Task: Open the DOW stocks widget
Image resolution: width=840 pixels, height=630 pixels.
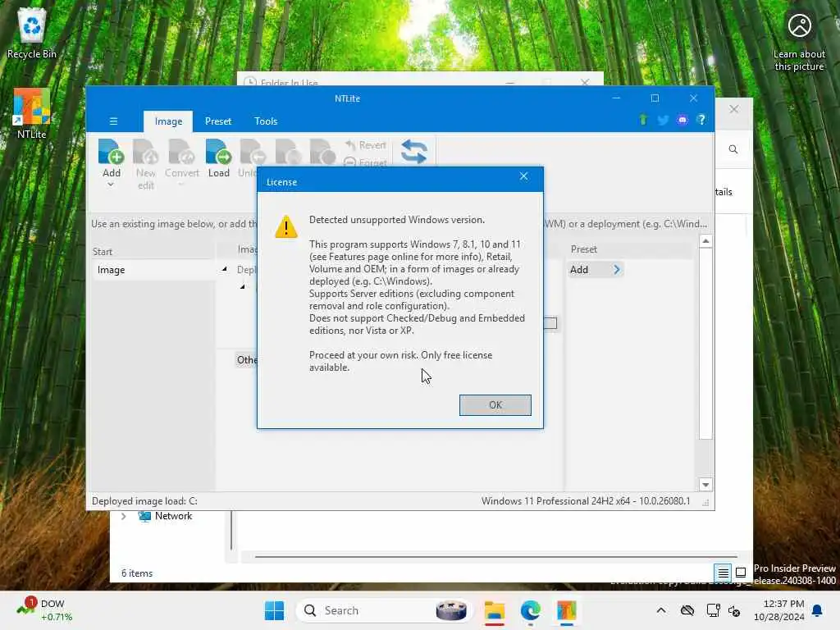Action: [x=44, y=610]
